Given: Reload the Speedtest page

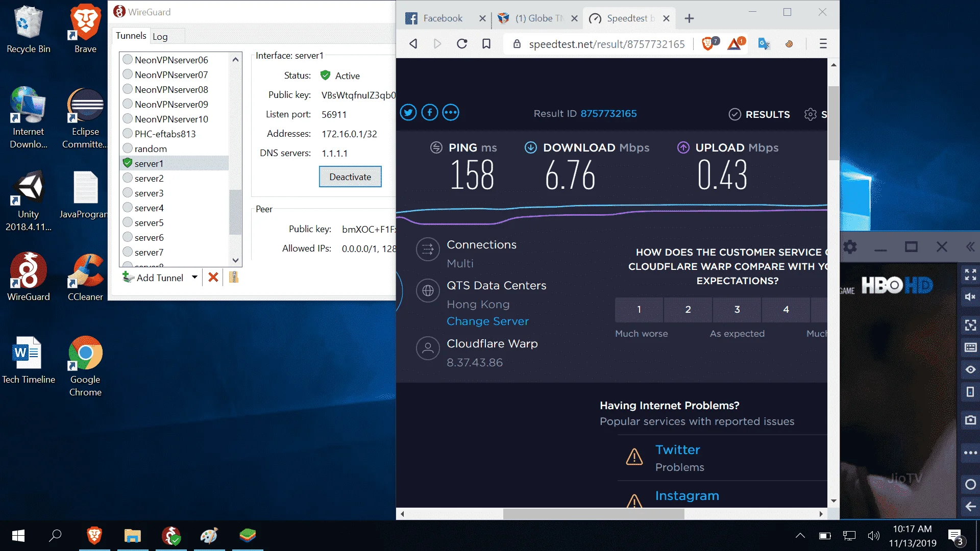Looking at the screenshot, I should 462,44.
